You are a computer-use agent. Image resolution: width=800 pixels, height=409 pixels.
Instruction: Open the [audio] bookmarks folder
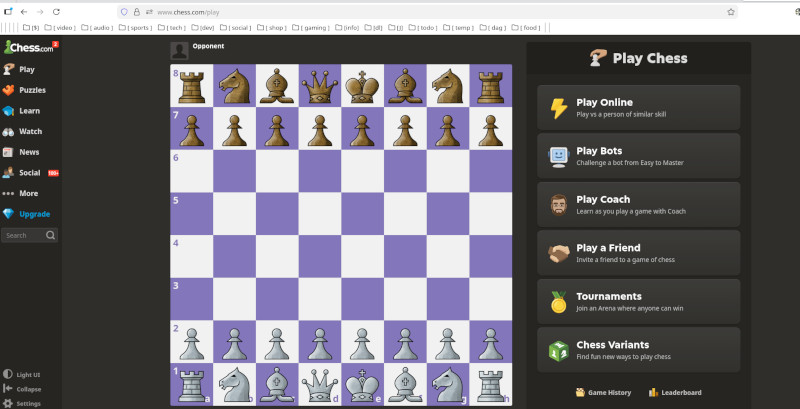tap(97, 28)
